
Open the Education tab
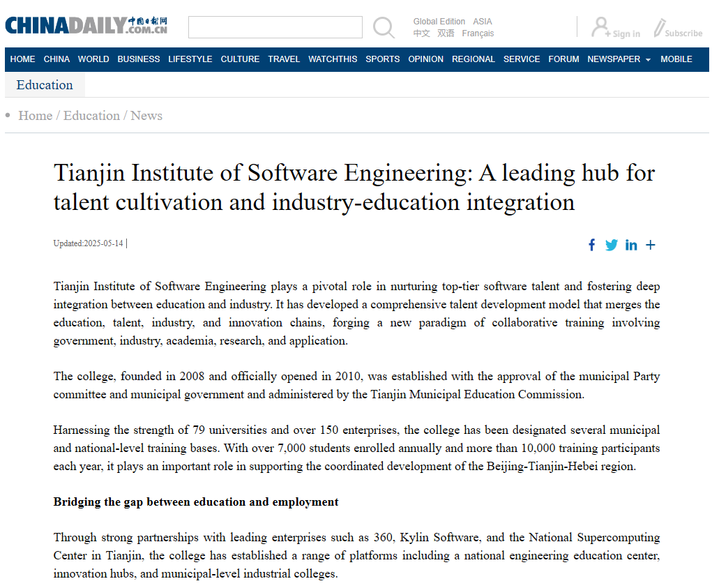[x=45, y=85]
